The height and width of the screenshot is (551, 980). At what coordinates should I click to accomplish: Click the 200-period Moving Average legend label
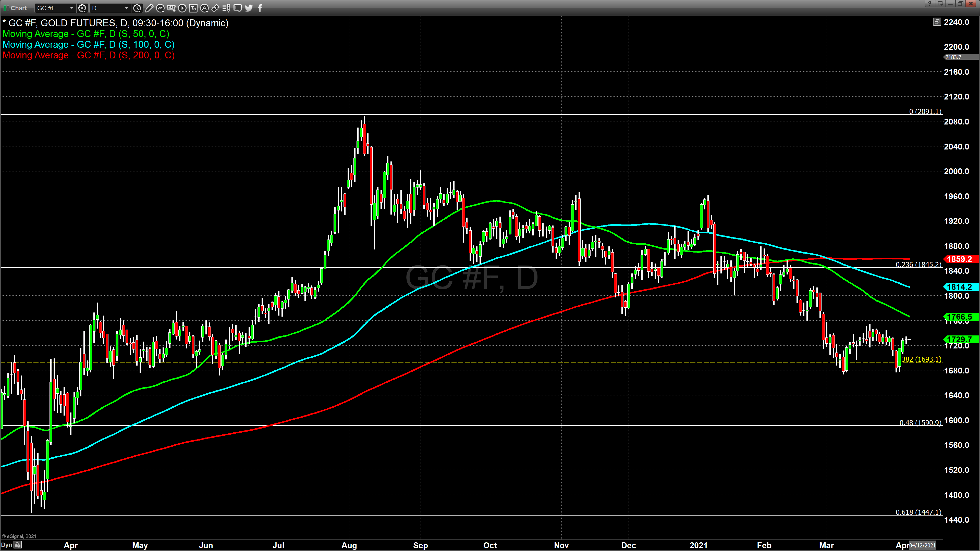point(88,56)
